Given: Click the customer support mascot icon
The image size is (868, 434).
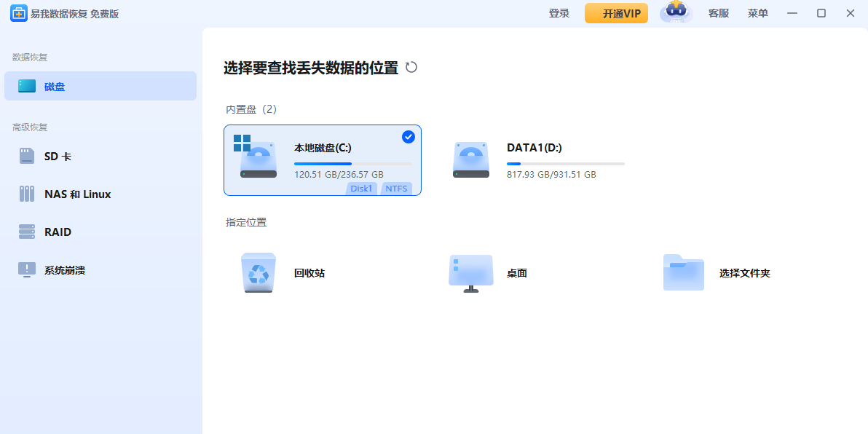Looking at the screenshot, I should [674, 12].
